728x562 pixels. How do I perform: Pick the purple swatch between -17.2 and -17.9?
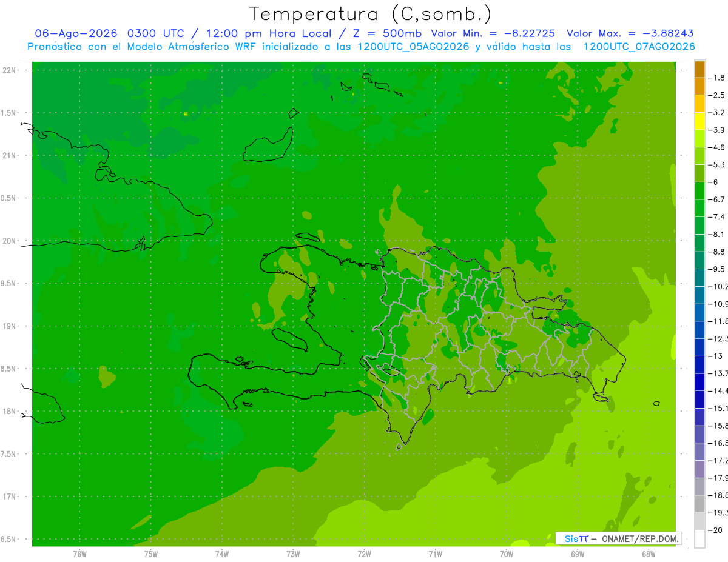[x=699, y=469]
